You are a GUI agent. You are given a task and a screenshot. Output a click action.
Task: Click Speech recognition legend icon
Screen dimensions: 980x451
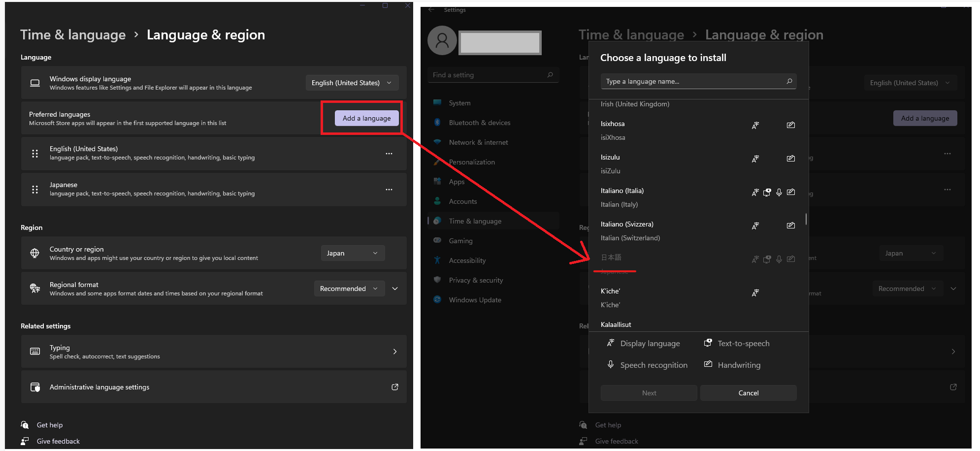tap(611, 365)
